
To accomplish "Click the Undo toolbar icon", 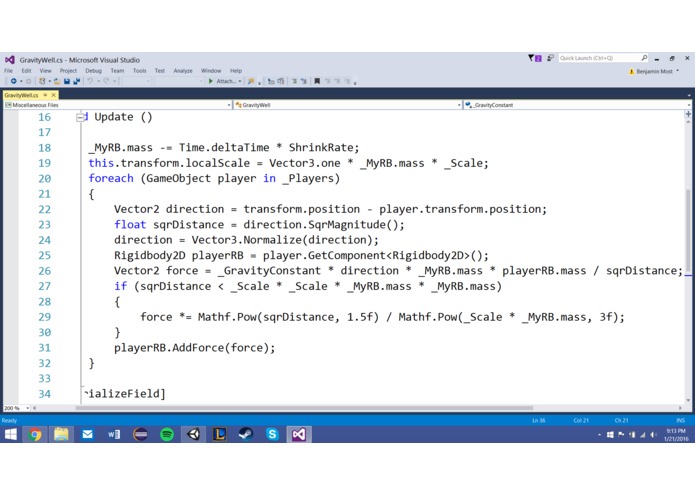I will (x=90, y=81).
